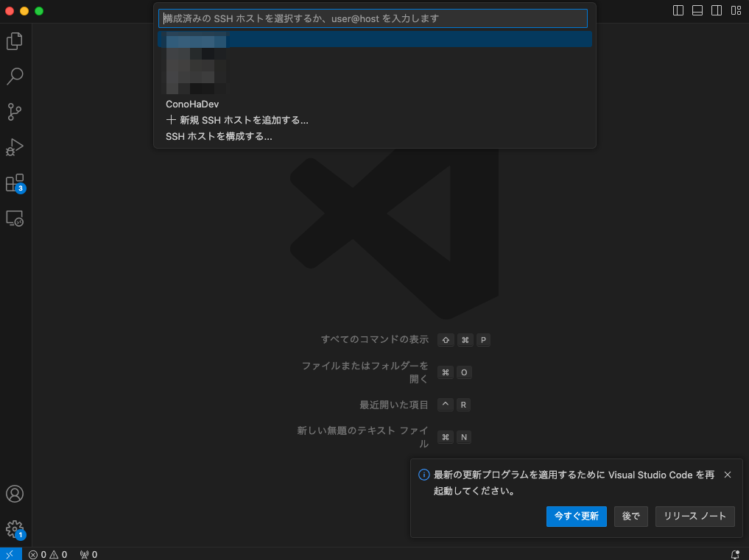
Task: Toggle the Secondary Side Bar visibility
Action: pyautogui.click(x=715, y=10)
